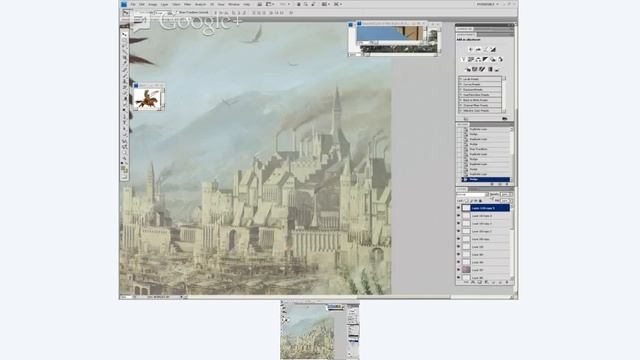Create a new layer in Layers panel
Image resolution: width=640 pixels, height=360 pixels.
click(x=500, y=282)
